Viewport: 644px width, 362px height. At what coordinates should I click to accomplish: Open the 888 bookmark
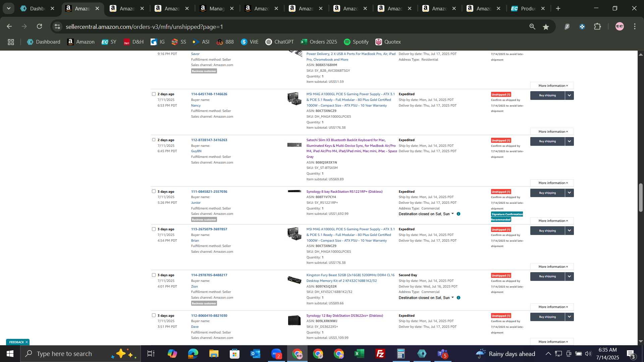225,42
